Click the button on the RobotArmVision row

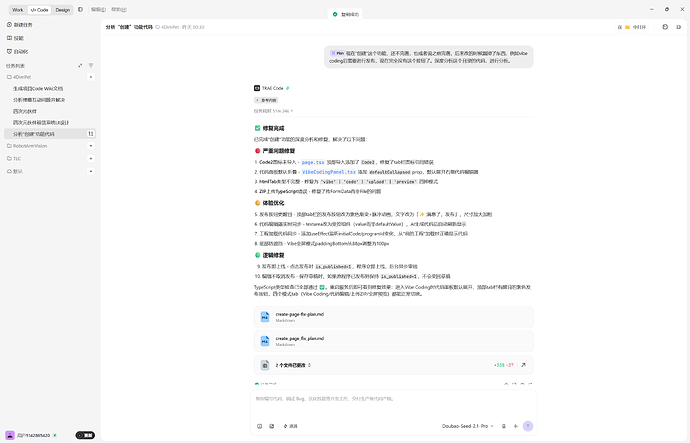pyautogui.click(x=91, y=146)
